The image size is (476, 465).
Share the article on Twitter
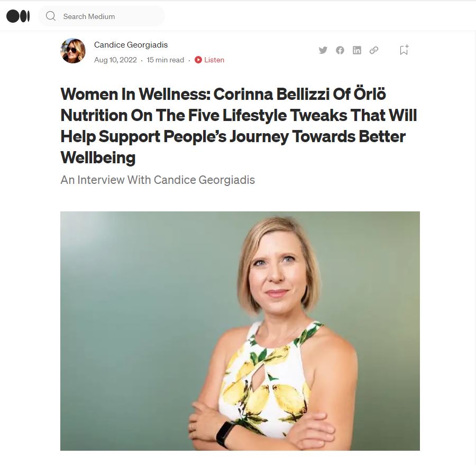coord(323,50)
